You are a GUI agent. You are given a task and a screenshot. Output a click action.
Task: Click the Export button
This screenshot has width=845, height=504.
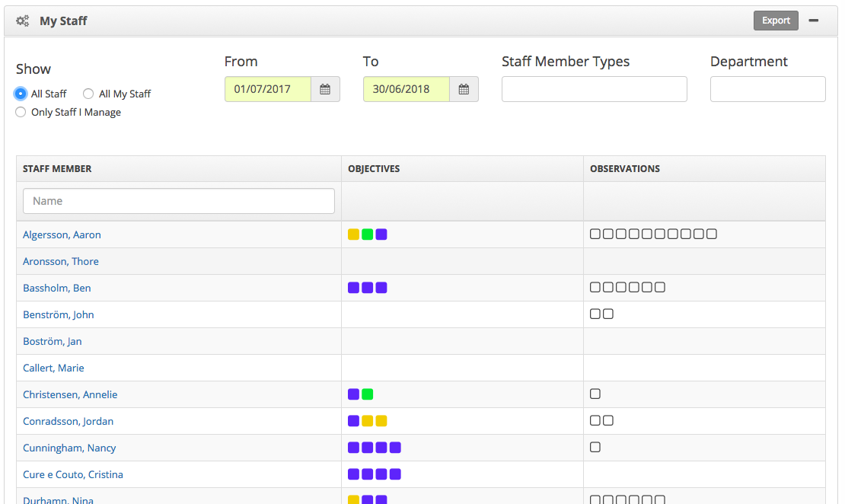tap(776, 21)
